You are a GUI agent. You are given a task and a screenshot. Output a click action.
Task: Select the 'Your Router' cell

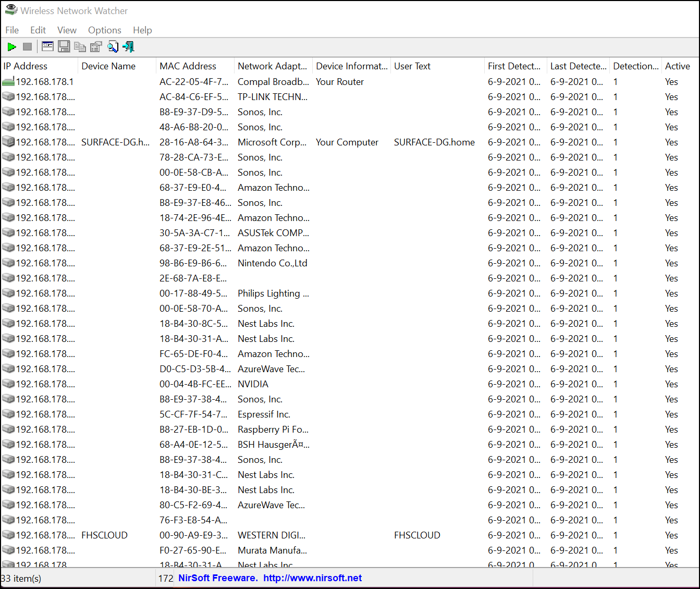click(340, 82)
